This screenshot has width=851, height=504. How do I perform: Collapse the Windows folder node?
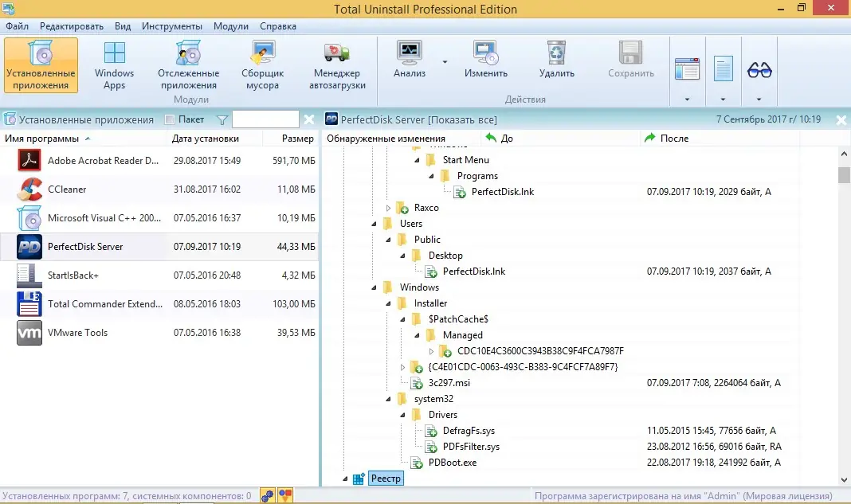374,287
